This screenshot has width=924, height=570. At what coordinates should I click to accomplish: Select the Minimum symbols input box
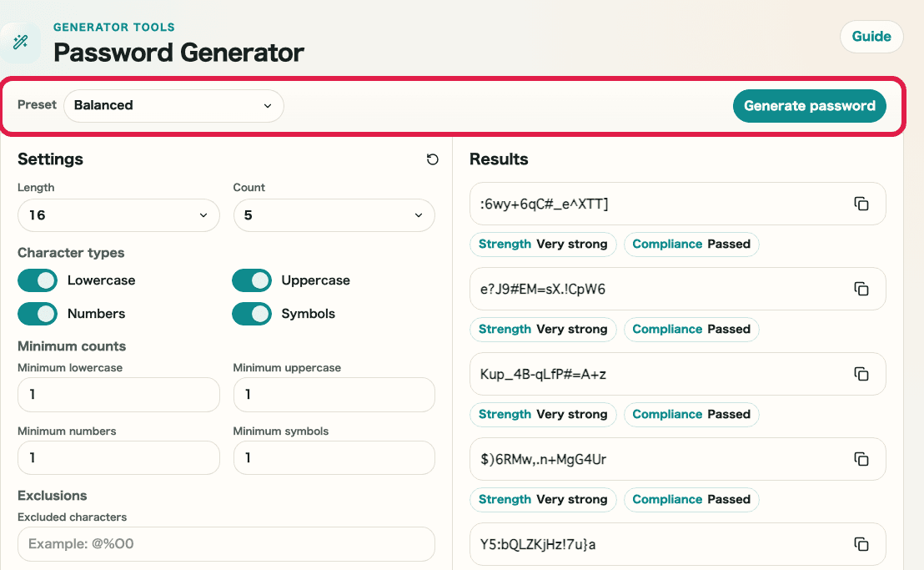click(x=334, y=458)
